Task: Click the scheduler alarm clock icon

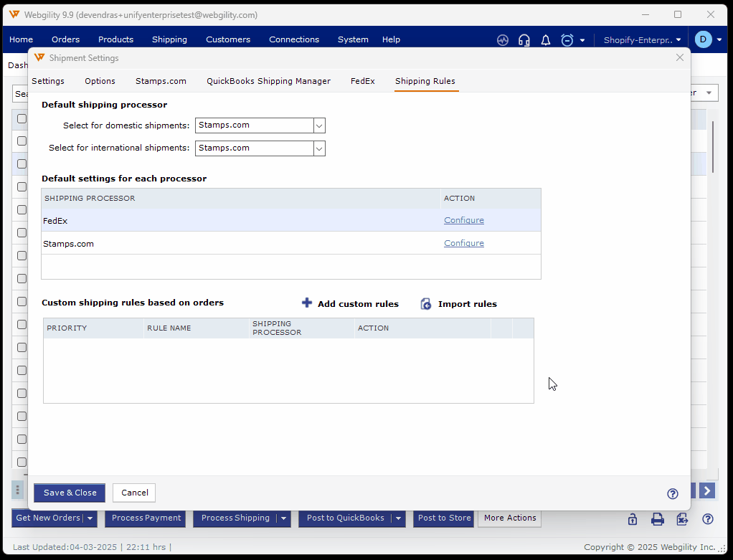Action: (567, 40)
